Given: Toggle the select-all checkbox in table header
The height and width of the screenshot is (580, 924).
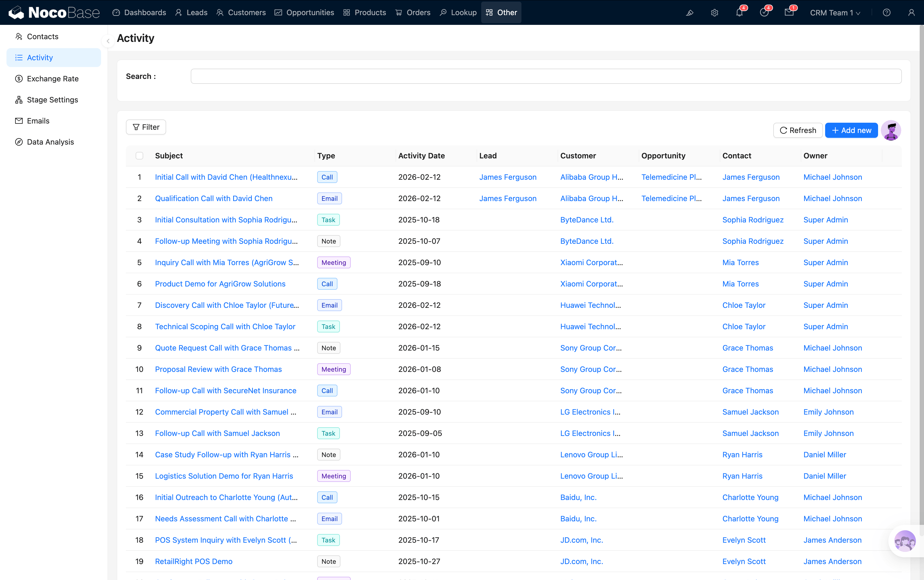Looking at the screenshot, I should pos(139,156).
